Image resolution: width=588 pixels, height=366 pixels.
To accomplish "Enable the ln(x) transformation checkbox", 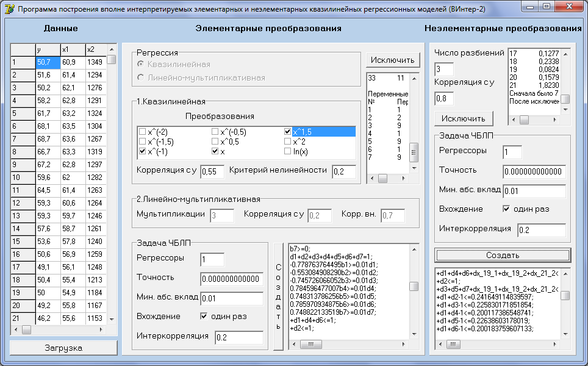I will pos(288,151).
